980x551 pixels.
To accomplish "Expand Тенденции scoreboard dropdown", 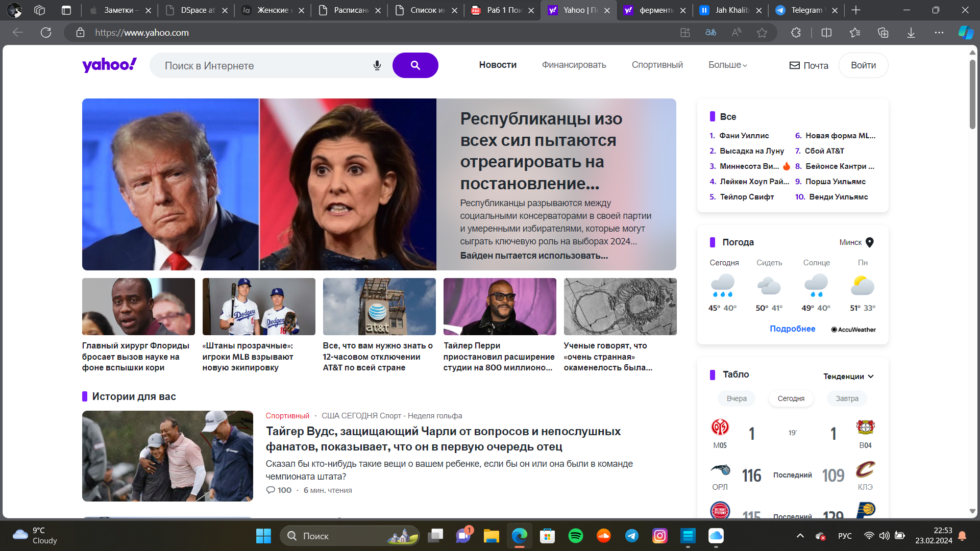I will click(848, 377).
